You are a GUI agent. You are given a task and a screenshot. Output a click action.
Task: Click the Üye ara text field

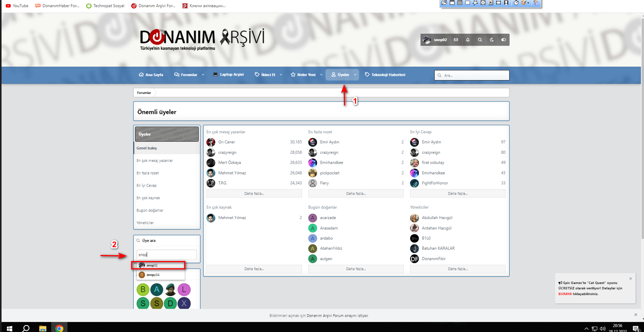tap(167, 255)
